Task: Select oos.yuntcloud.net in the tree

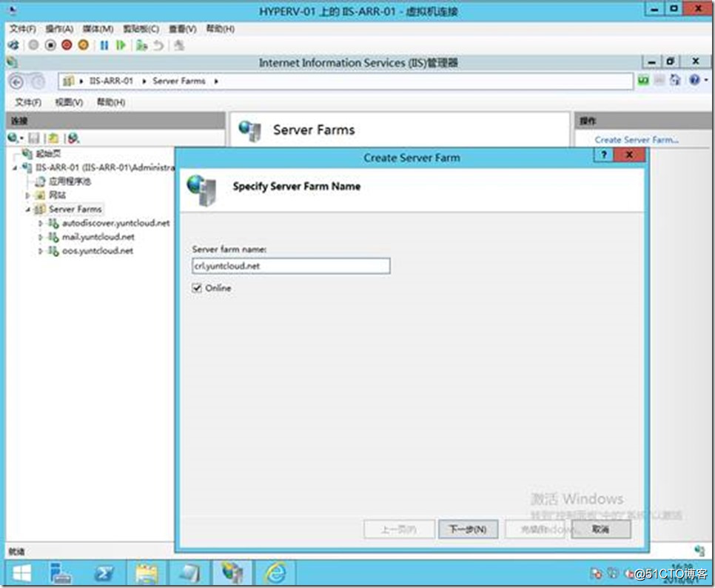Action: tap(98, 251)
